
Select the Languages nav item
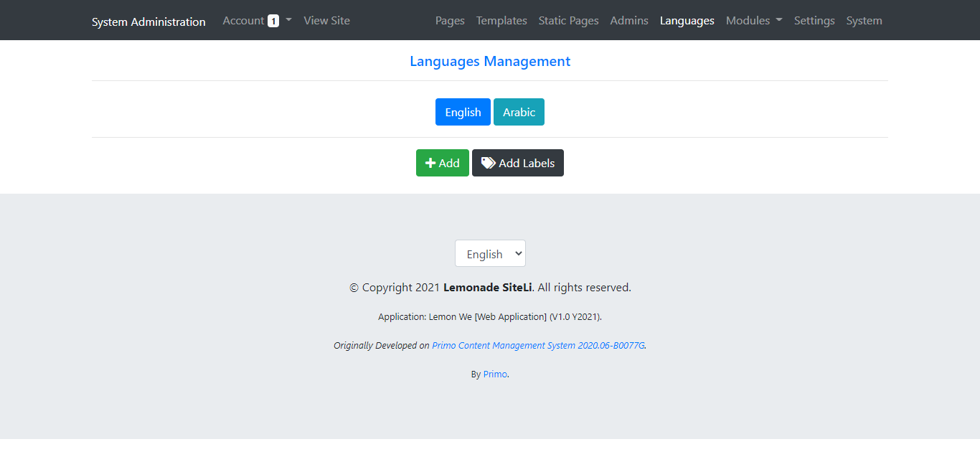[x=687, y=20]
